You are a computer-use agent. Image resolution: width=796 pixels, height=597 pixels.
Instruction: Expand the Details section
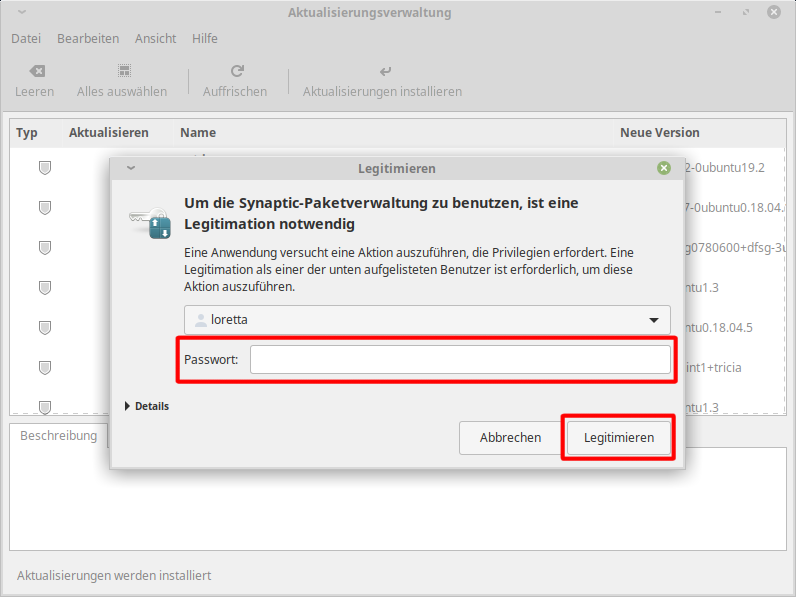click(146, 406)
